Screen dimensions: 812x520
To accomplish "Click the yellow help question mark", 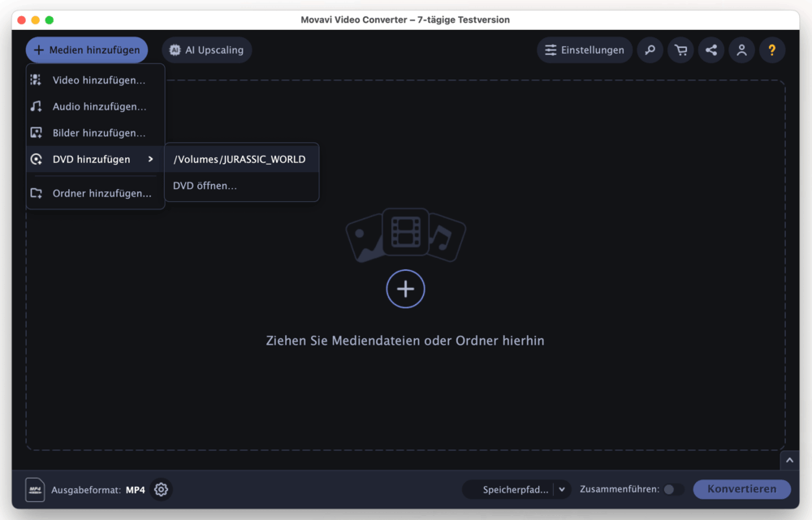I will point(772,50).
